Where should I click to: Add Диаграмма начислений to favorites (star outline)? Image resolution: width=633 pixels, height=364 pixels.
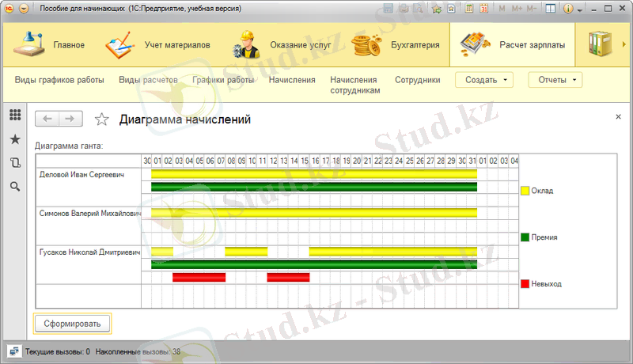pyautogui.click(x=101, y=119)
